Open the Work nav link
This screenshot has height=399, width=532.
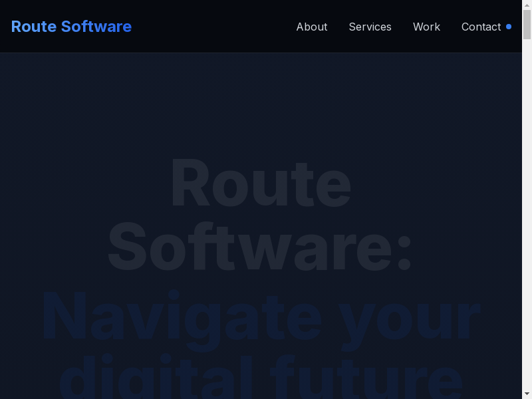point(426,27)
